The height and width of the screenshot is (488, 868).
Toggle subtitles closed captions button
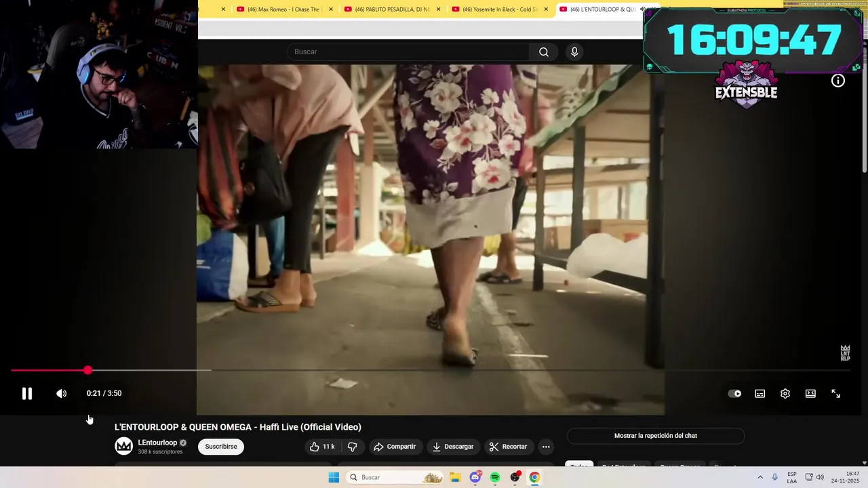tap(760, 393)
